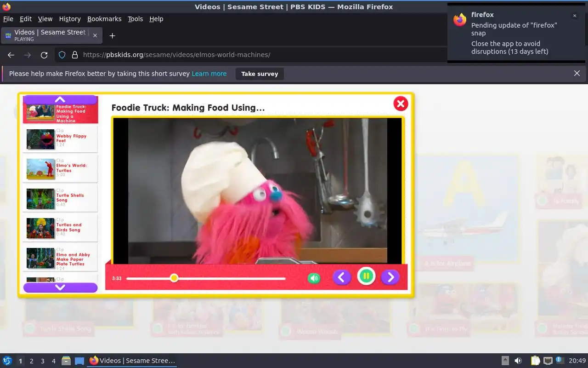This screenshot has width=588, height=368.
Task: Click the blue show desktop taskbar icon
Action: (79, 361)
